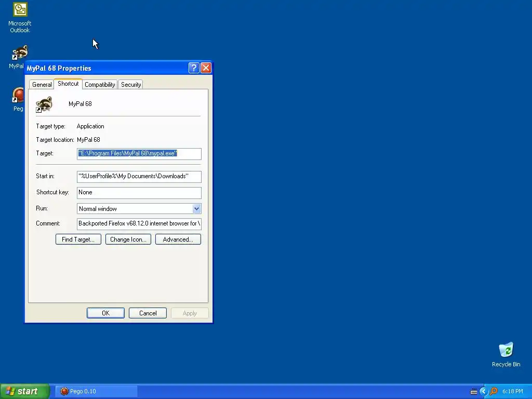Switch to the General tab
This screenshot has width=532, height=399.
click(x=42, y=85)
